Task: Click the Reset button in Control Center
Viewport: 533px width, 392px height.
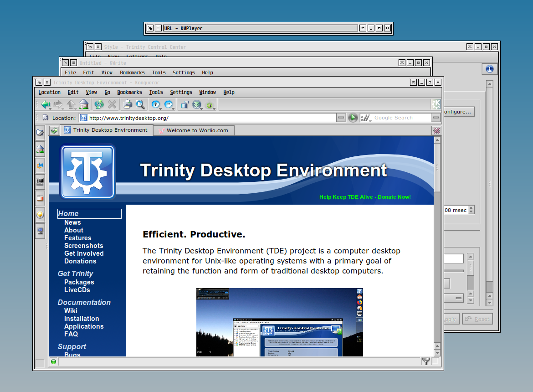Action: (x=477, y=319)
